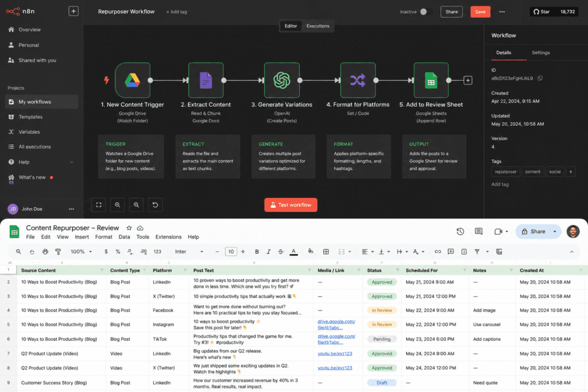
Task: Collapse the Sheets toolbar with the chevron
Action: click(x=571, y=252)
